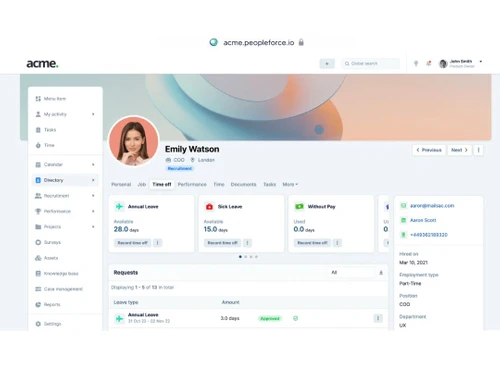This screenshot has width=500, height=375.
Task: Open profile three-dot options menu
Action: click(x=478, y=150)
